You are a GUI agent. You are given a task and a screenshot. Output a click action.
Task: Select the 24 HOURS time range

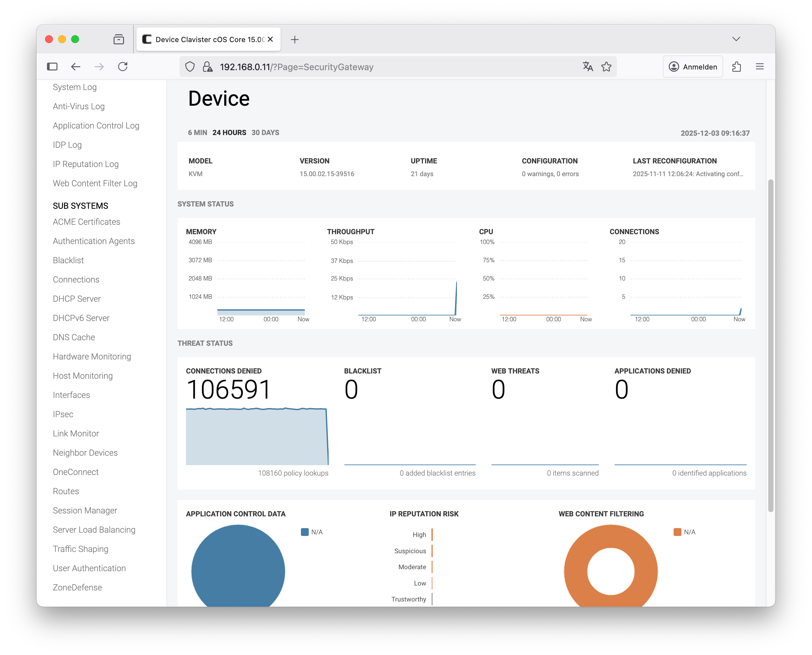pos(229,133)
